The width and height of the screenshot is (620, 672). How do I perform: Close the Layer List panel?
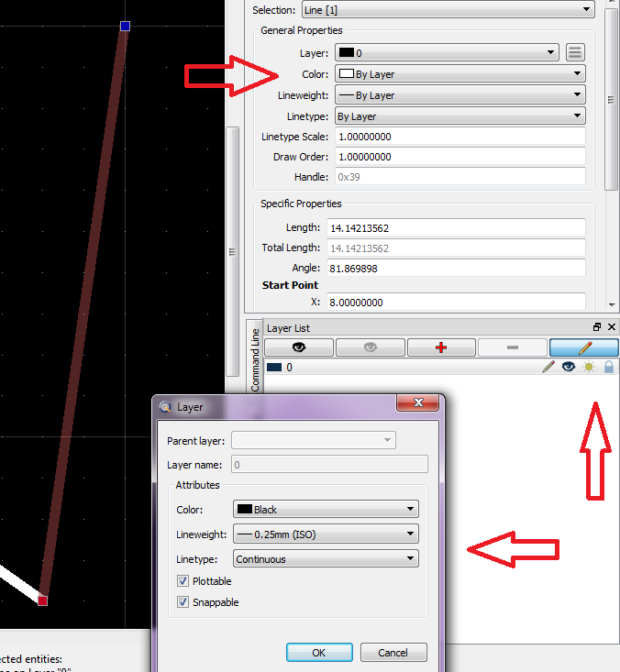point(612,327)
